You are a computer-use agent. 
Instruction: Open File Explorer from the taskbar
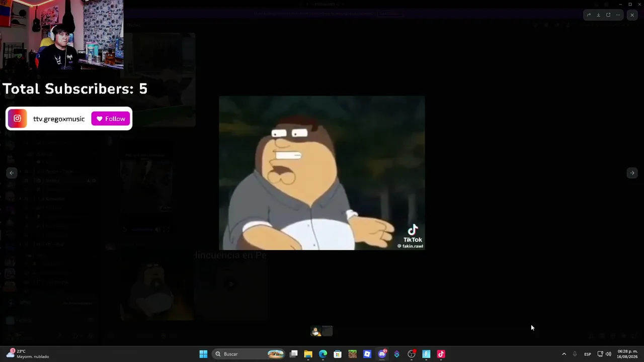tap(308, 354)
